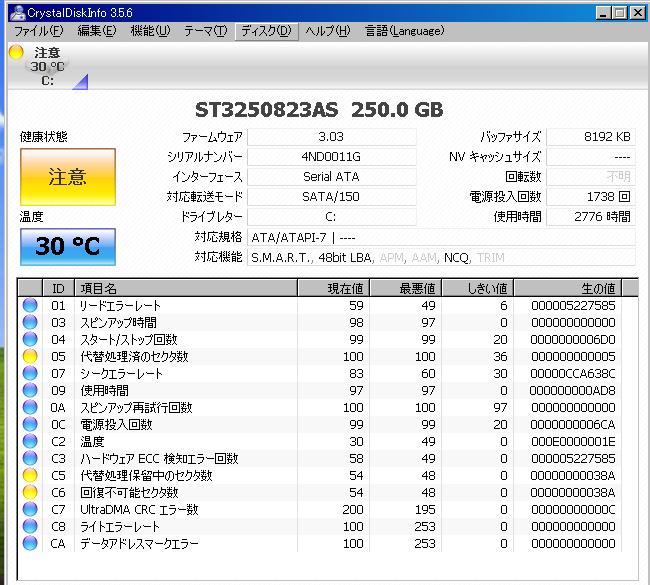
Task: Click the 現在値 column header
Action: [333, 288]
